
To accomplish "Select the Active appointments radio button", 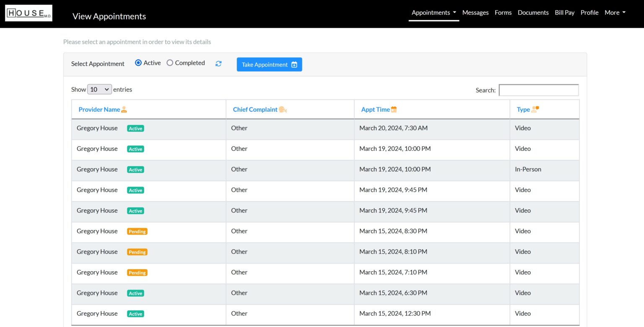I will click(x=138, y=63).
